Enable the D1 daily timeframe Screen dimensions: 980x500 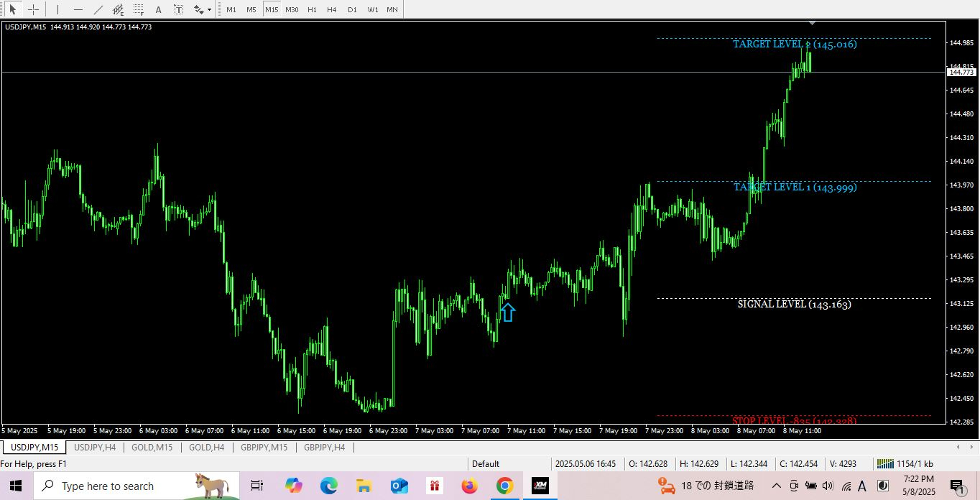point(352,10)
